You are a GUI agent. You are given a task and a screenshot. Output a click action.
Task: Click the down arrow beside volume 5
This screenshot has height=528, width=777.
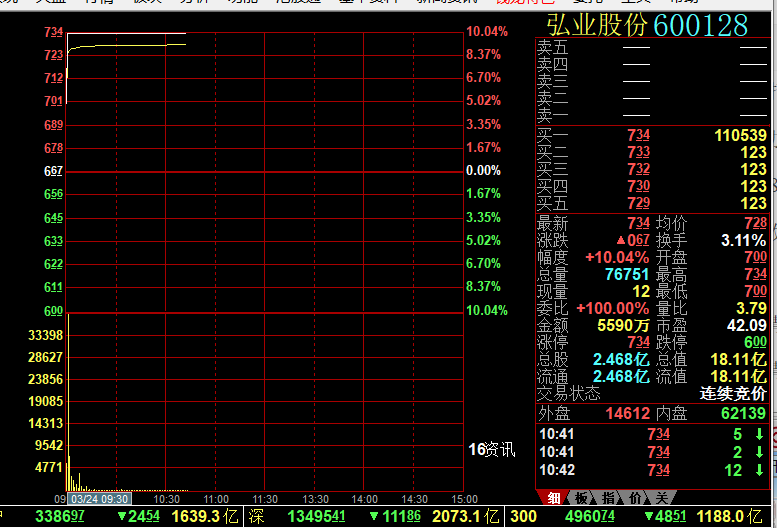759,434
